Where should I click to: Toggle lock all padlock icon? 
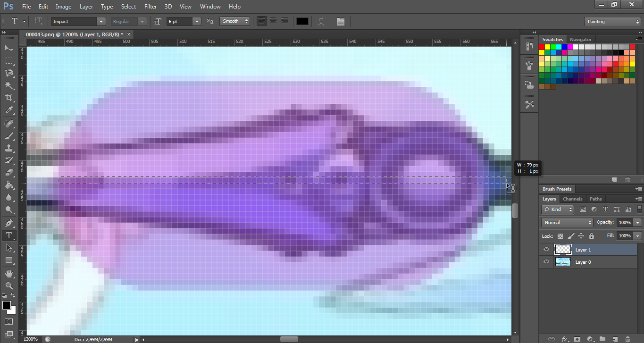[591, 235]
